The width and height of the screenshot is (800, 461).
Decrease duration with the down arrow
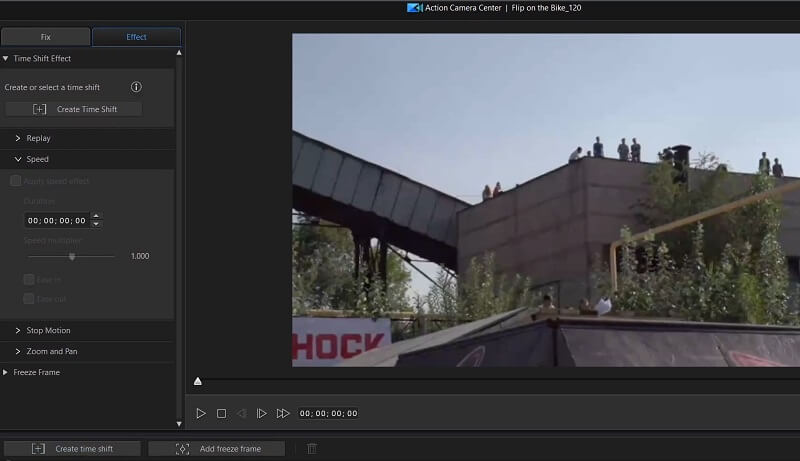[x=96, y=224]
